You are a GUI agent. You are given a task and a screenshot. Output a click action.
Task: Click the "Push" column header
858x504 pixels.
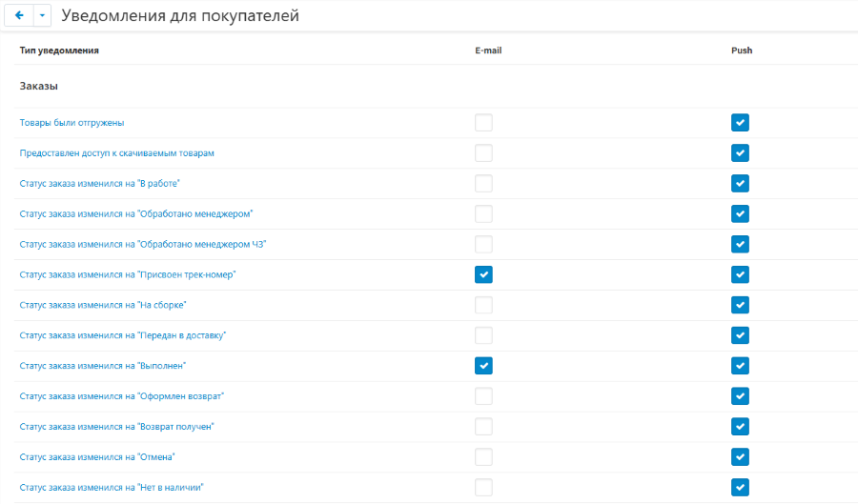click(742, 50)
